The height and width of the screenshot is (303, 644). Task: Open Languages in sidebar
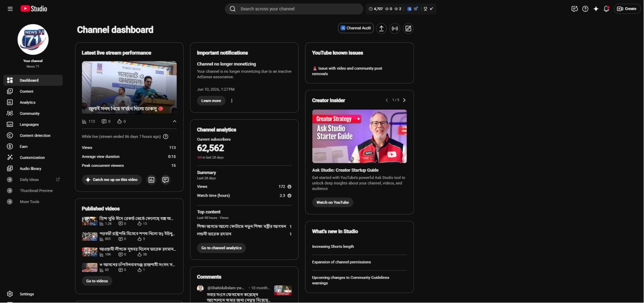click(33, 125)
